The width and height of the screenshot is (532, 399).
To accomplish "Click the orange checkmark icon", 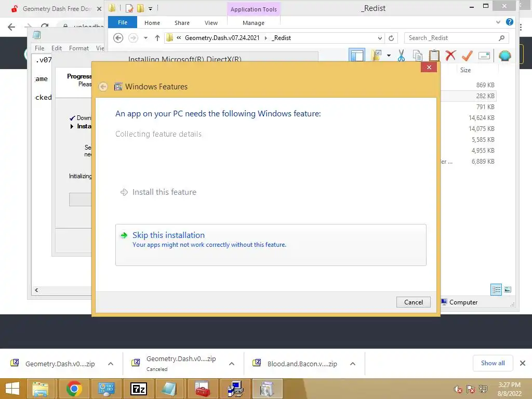I will [467, 55].
